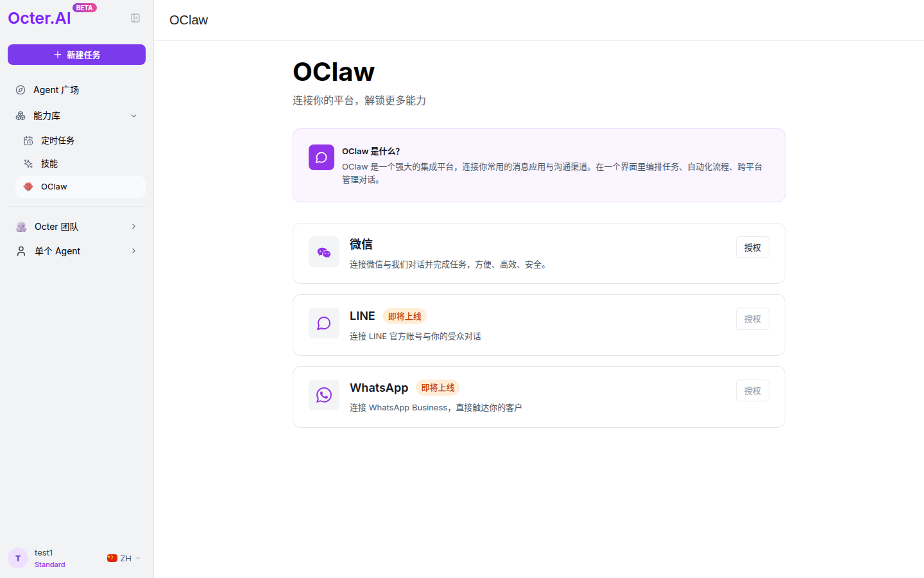The width and height of the screenshot is (924, 578).
Task: Click the LINE 即将上线 badge
Action: (x=405, y=316)
